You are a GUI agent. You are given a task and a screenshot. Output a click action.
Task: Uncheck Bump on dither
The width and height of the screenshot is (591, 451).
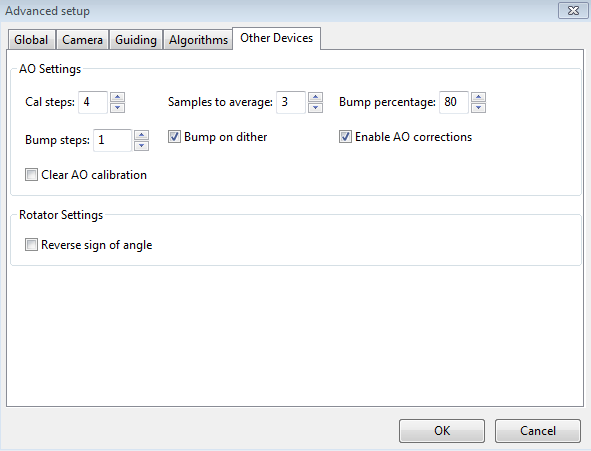[174, 137]
